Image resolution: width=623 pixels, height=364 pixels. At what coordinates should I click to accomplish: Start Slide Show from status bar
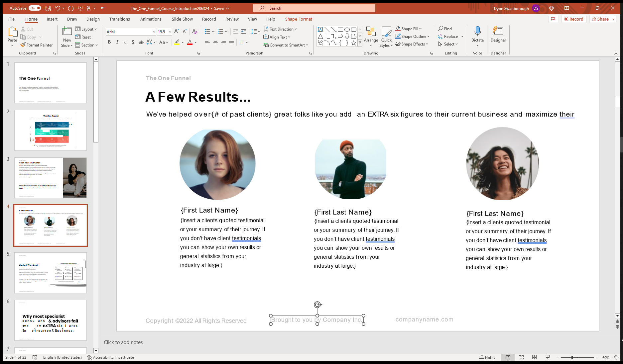548,357
